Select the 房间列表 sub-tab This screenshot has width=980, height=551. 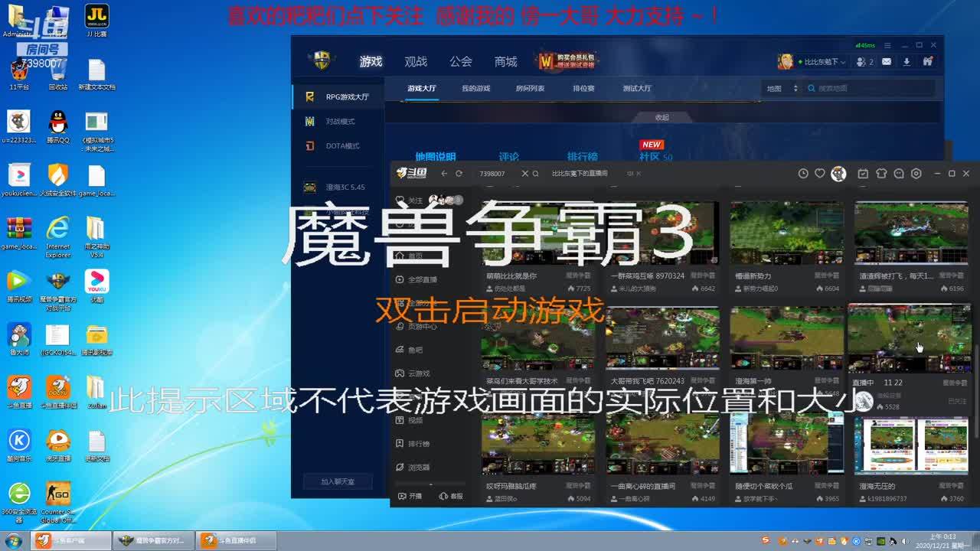[530, 89]
